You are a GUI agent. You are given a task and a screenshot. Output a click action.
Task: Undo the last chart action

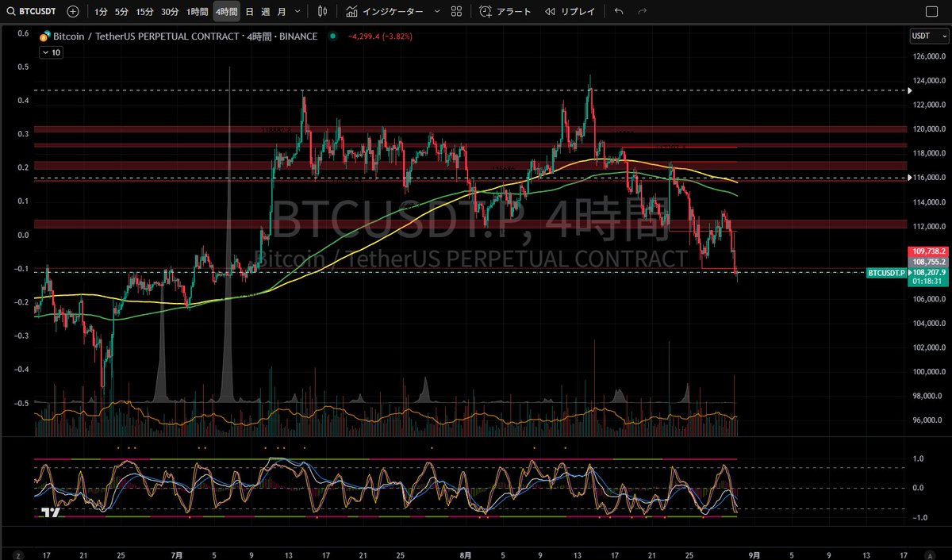(619, 12)
